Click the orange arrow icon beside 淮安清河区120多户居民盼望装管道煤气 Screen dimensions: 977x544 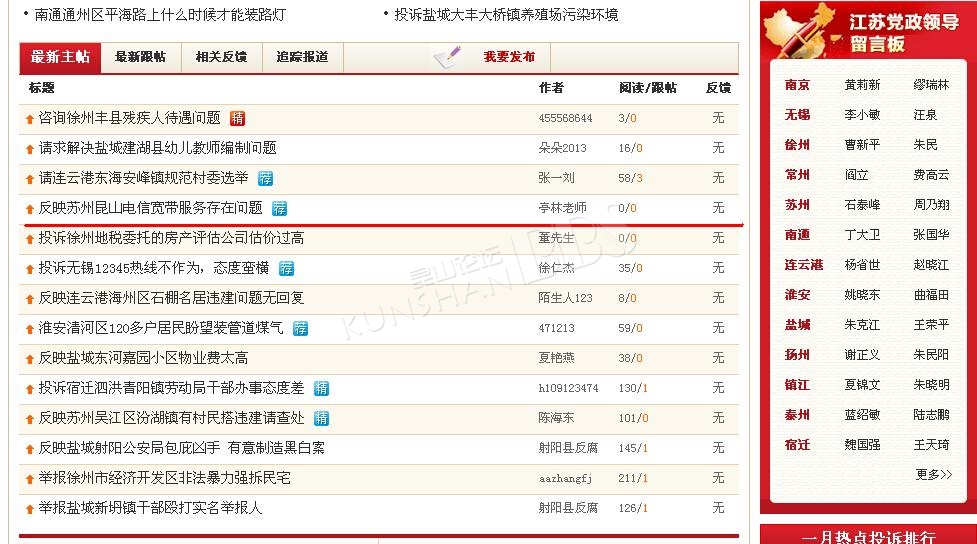[x=29, y=329]
